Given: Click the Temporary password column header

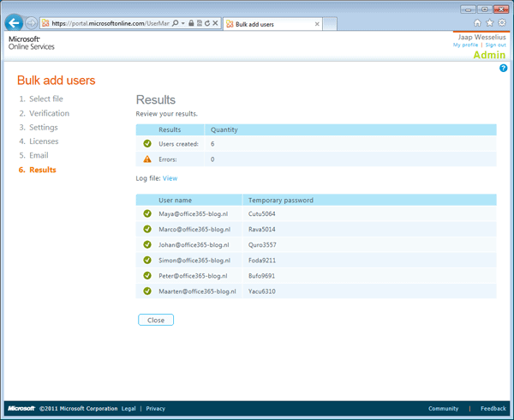Looking at the screenshot, I should click(x=281, y=201).
